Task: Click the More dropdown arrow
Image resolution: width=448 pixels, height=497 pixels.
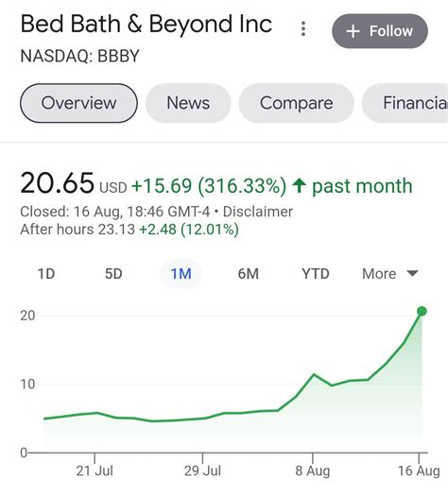Action: [x=412, y=273]
